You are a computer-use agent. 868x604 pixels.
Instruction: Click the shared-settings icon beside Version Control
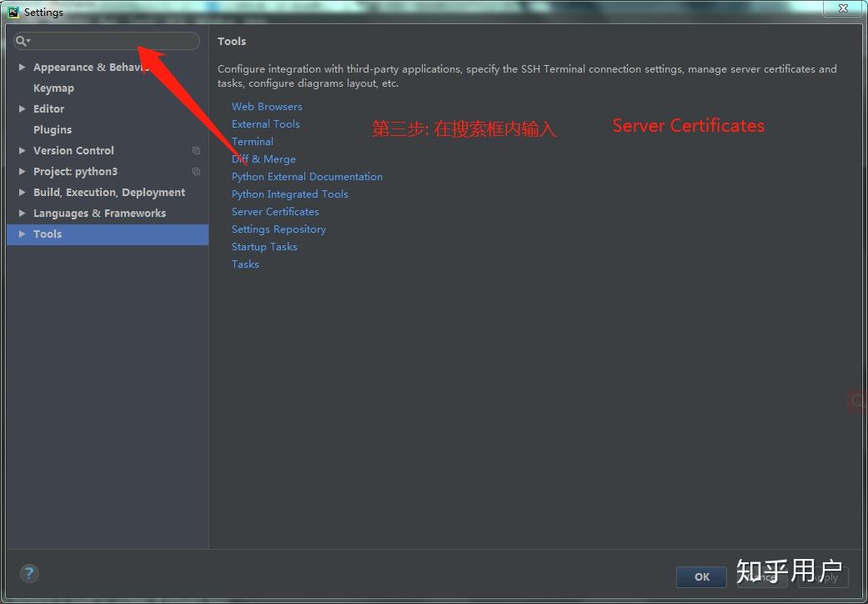click(196, 151)
